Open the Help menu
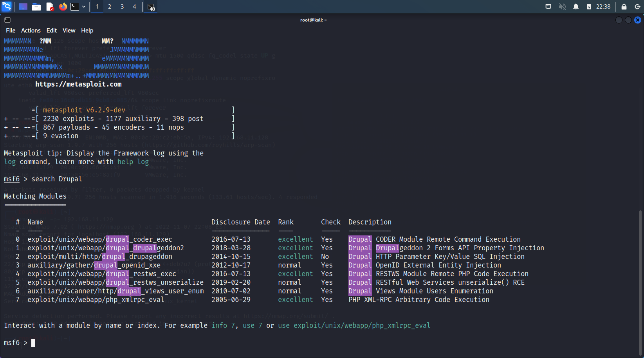This screenshot has width=644, height=358. pos(87,31)
